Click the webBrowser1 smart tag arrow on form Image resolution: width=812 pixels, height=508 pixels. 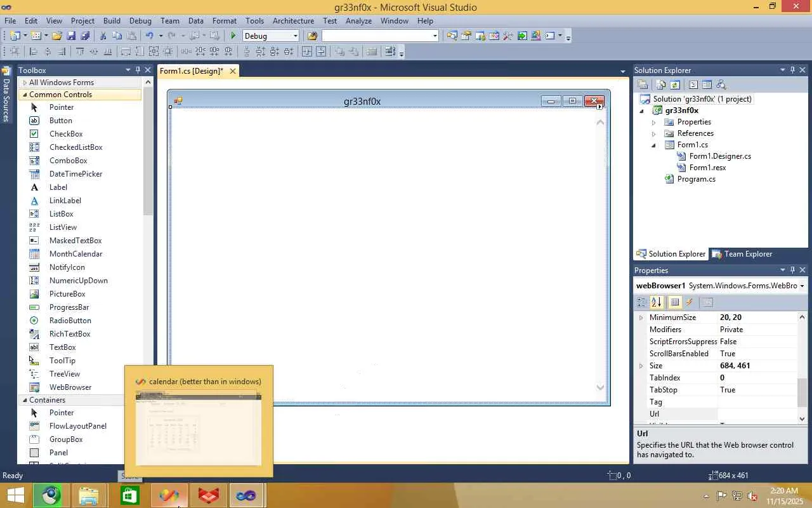(x=600, y=107)
